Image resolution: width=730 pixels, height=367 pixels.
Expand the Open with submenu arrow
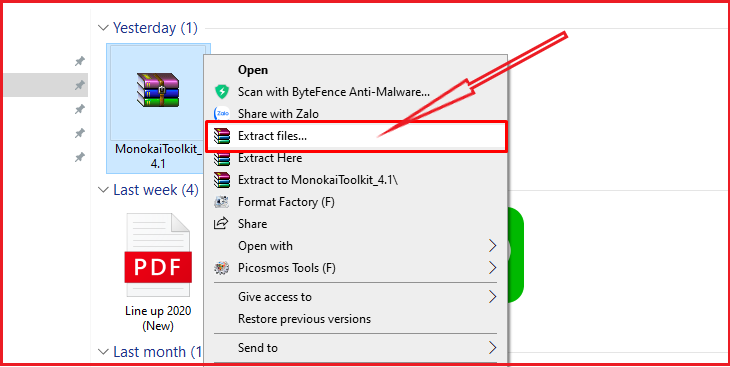492,245
